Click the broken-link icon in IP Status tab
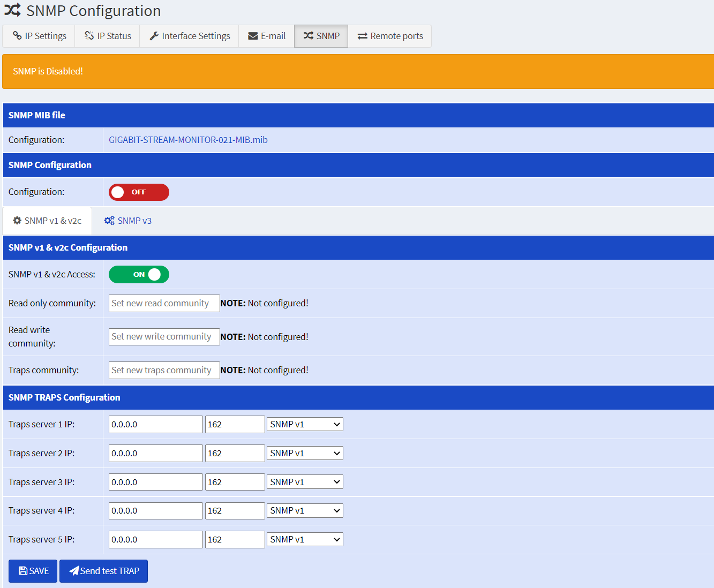The height and width of the screenshot is (588, 714). click(89, 35)
